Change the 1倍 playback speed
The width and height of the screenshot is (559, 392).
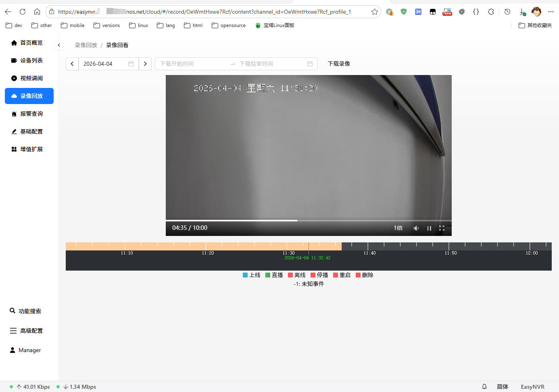(x=398, y=228)
